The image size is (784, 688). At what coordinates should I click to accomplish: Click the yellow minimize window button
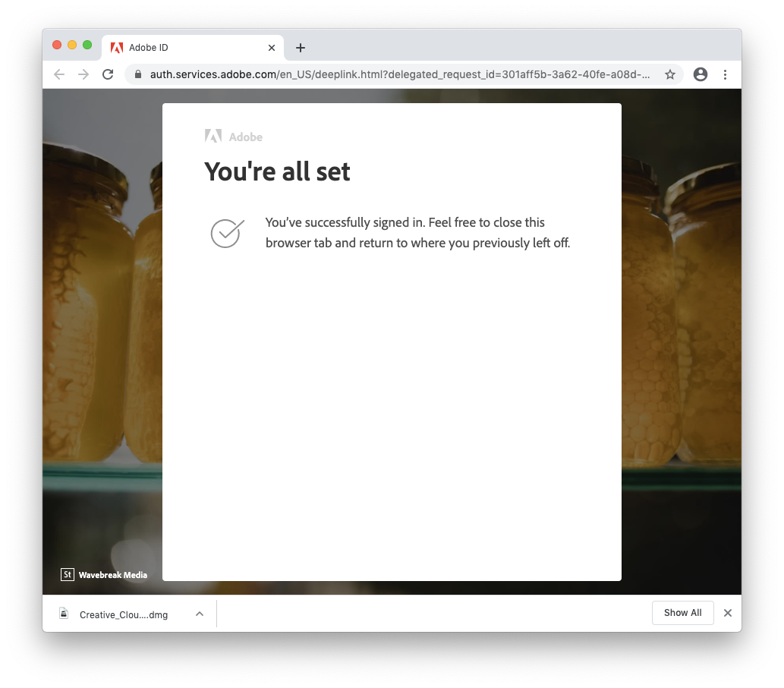coord(72,45)
